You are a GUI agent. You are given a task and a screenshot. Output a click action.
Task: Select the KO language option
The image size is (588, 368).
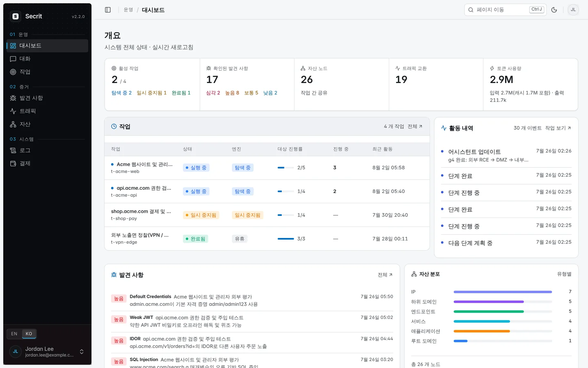click(29, 334)
